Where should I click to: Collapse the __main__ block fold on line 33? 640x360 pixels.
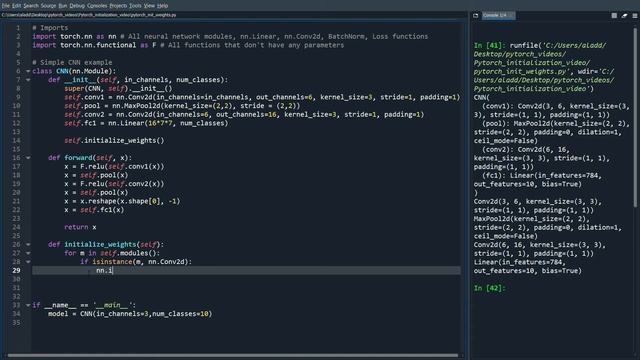tap(28, 305)
